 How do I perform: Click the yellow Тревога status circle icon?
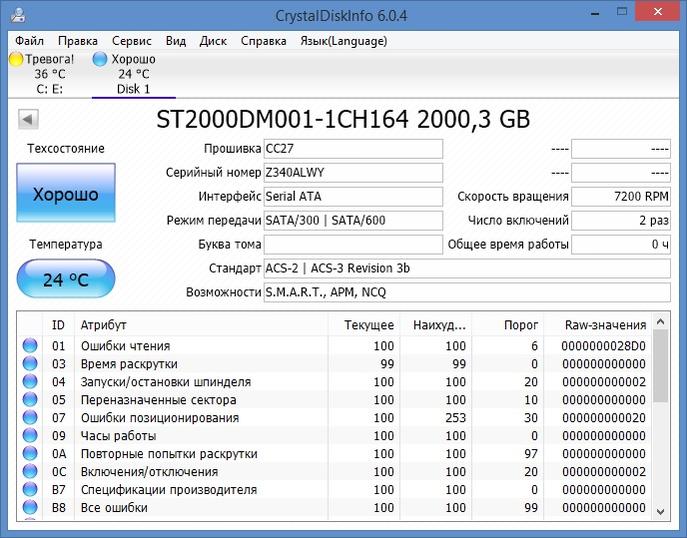pos(16,59)
